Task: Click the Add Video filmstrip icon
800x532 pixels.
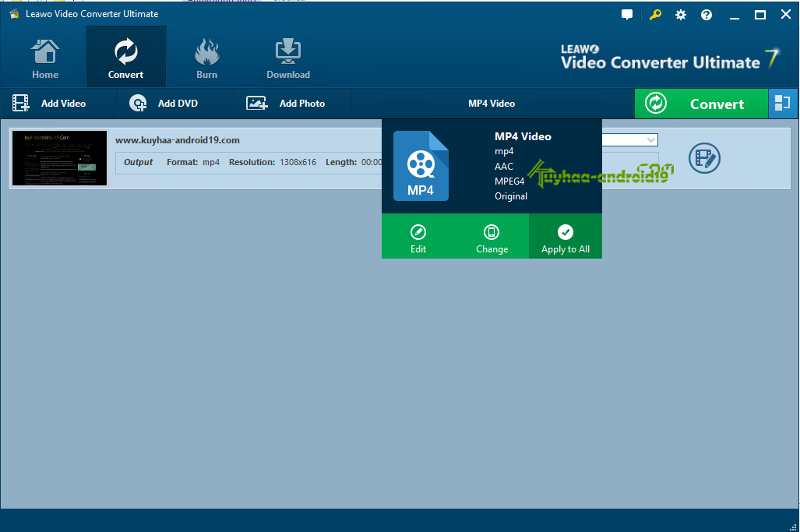Action: 20,103
